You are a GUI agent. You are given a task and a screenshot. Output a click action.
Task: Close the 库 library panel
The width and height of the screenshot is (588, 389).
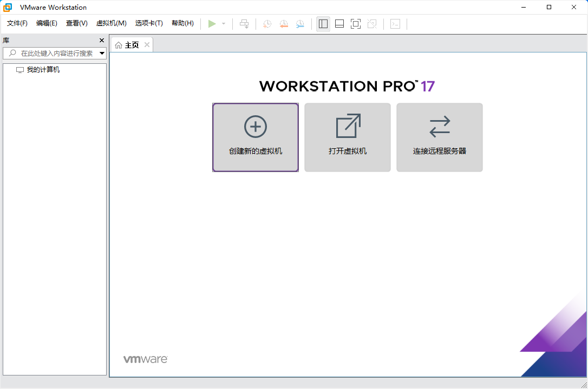[x=102, y=40]
